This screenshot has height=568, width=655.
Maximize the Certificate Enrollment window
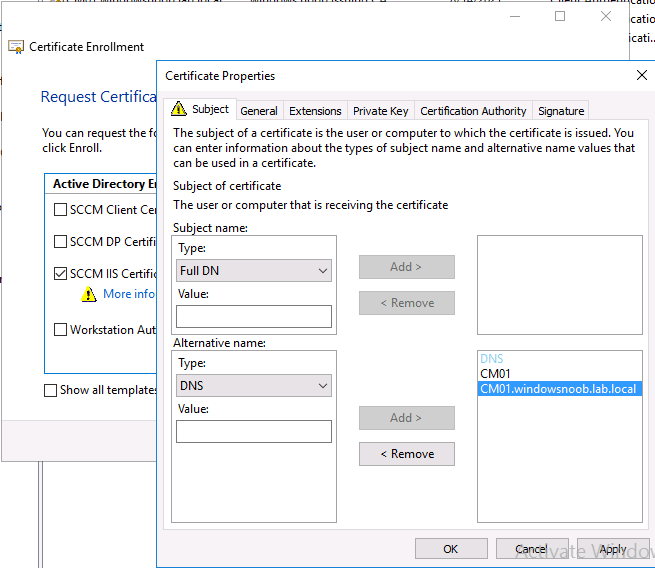coord(560,16)
